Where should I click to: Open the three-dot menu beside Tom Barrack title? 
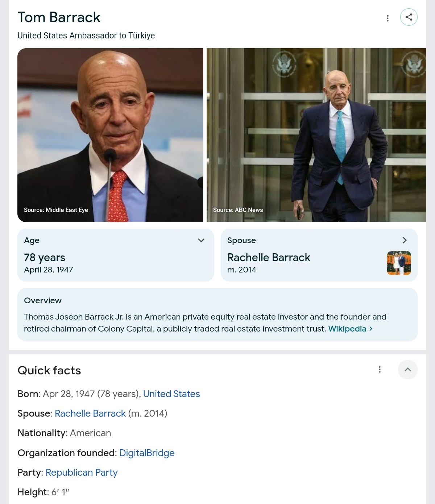click(388, 18)
